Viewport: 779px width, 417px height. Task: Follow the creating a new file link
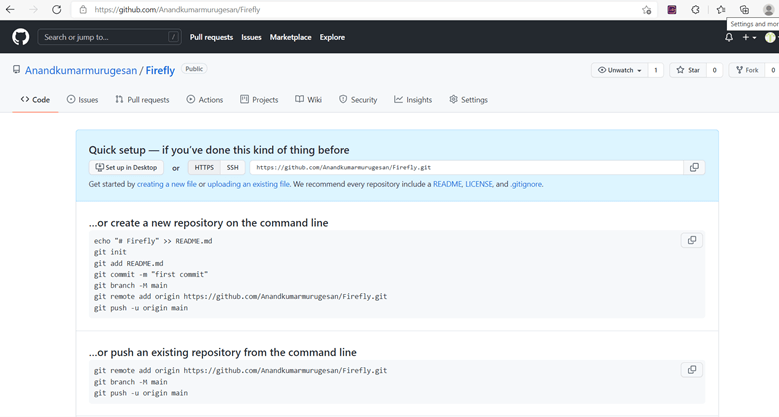167,184
